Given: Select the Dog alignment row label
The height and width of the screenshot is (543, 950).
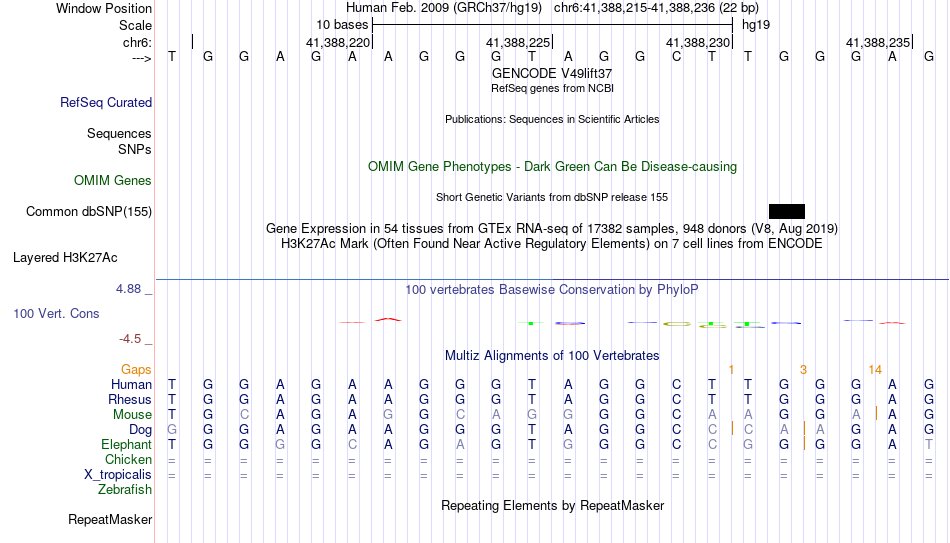Looking at the screenshot, I should point(141,430).
